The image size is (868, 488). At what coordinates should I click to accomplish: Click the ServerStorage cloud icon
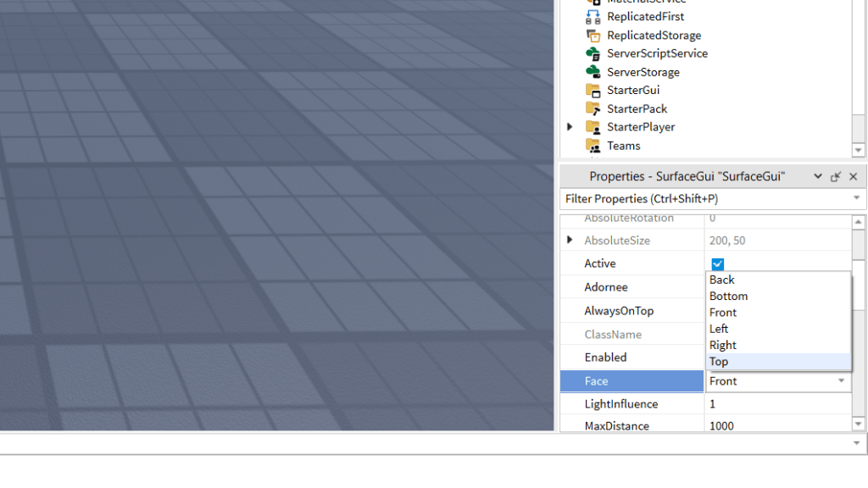(x=593, y=72)
